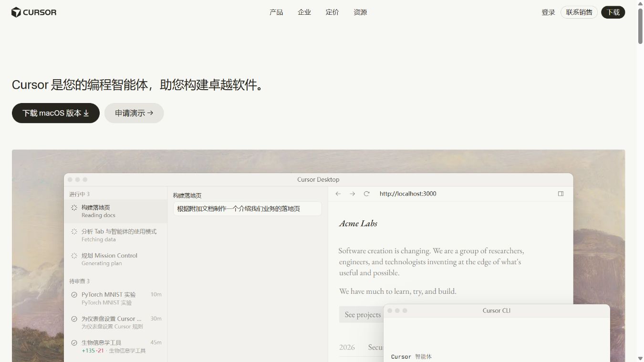
Task: Click the See projects button in preview
Action: [x=363, y=314]
